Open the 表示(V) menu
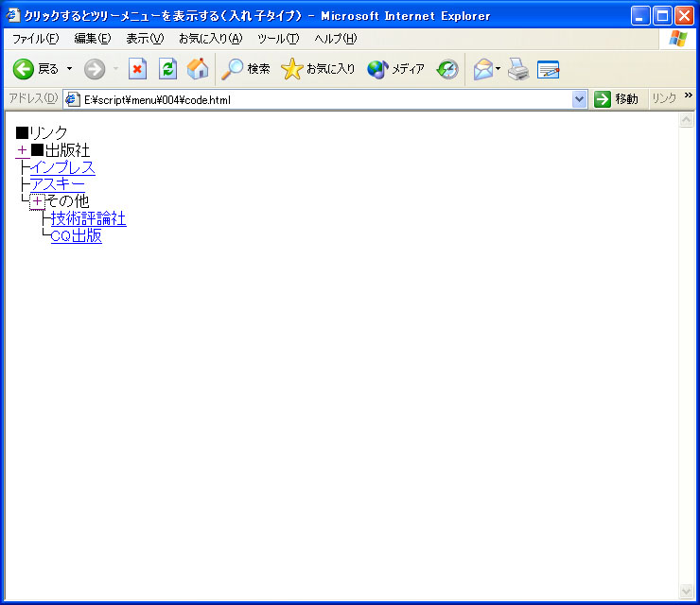 tap(145, 39)
